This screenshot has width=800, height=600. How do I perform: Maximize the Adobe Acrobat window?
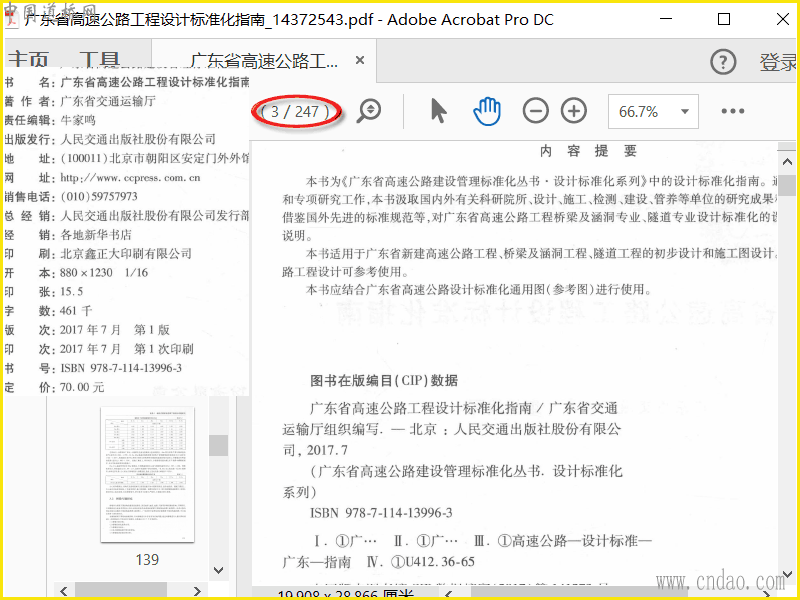(x=724, y=19)
